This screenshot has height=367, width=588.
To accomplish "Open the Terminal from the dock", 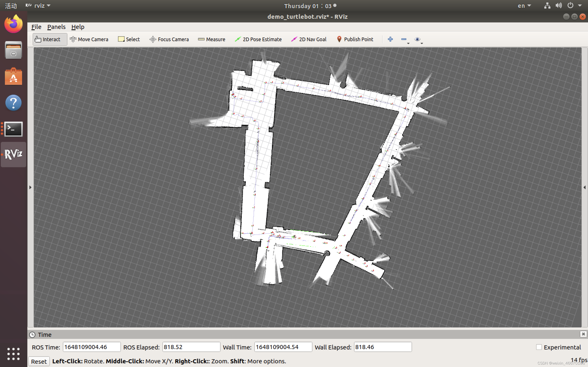I will tap(13, 129).
